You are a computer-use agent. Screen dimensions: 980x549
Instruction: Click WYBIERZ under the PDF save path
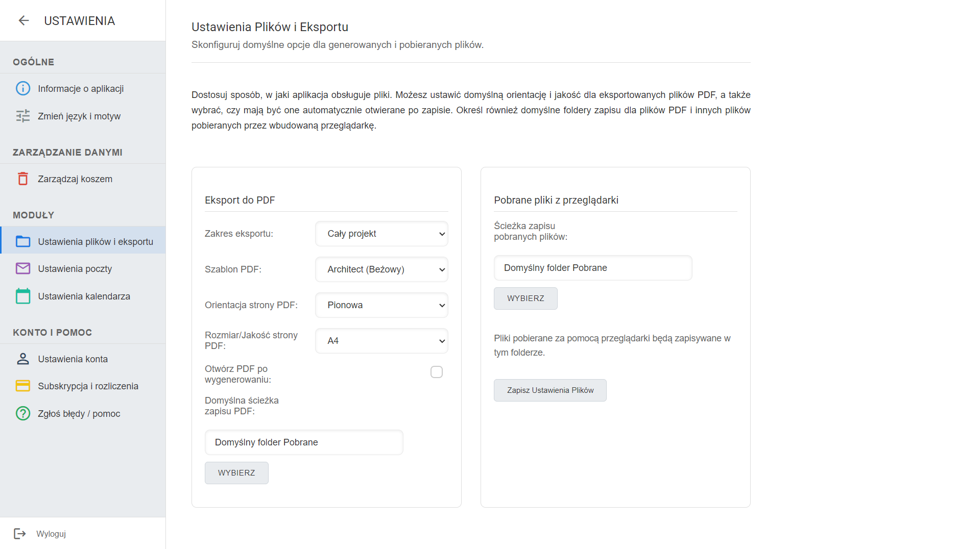(x=236, y=473)
